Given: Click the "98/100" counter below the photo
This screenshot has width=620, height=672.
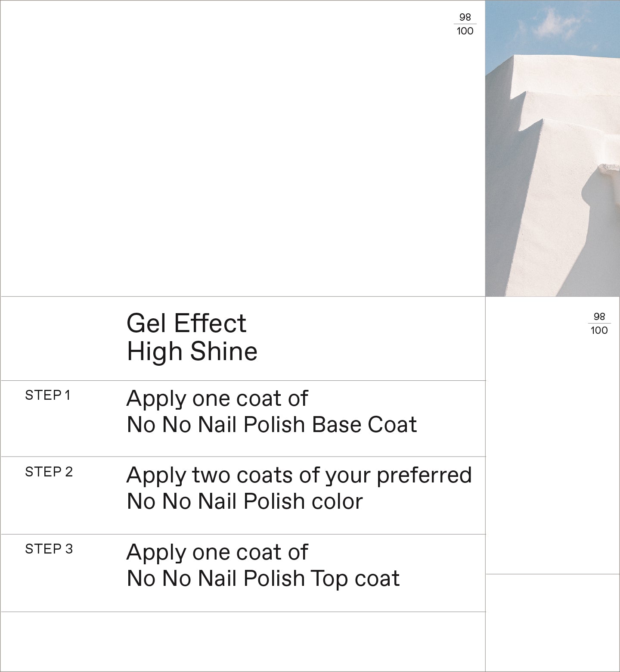Looking at the screenshot, I should [599, 324].
